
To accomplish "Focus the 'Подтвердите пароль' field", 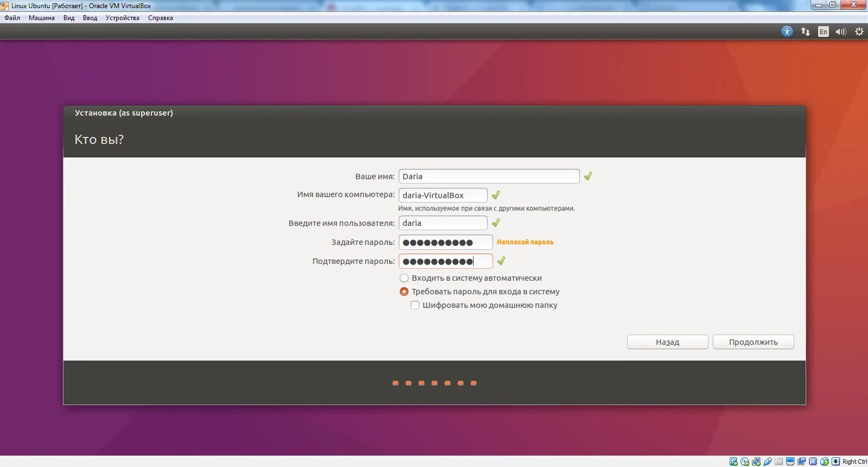I will 446,261.
